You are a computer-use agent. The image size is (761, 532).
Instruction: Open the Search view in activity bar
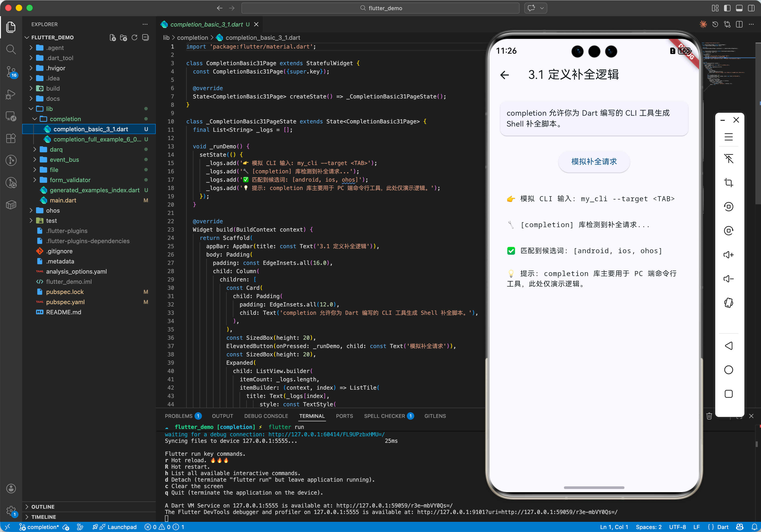(11, 49)
